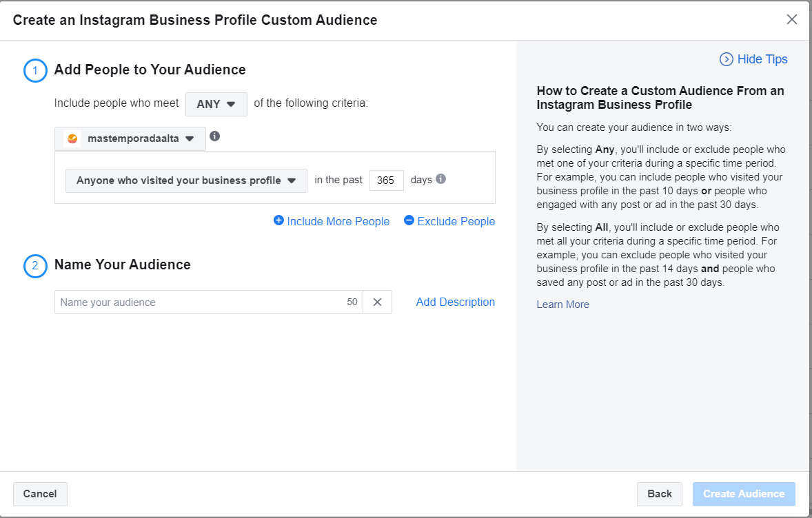Open the ANY criteria dropdown

click(216, 104)
